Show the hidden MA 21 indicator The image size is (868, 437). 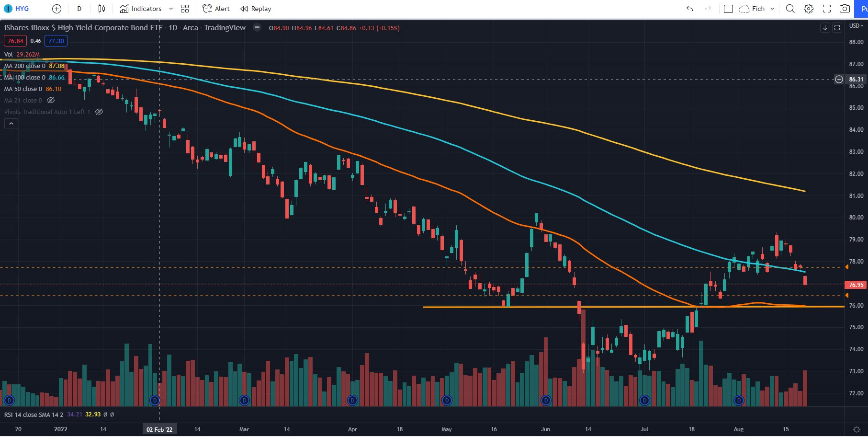pos(51,101)
